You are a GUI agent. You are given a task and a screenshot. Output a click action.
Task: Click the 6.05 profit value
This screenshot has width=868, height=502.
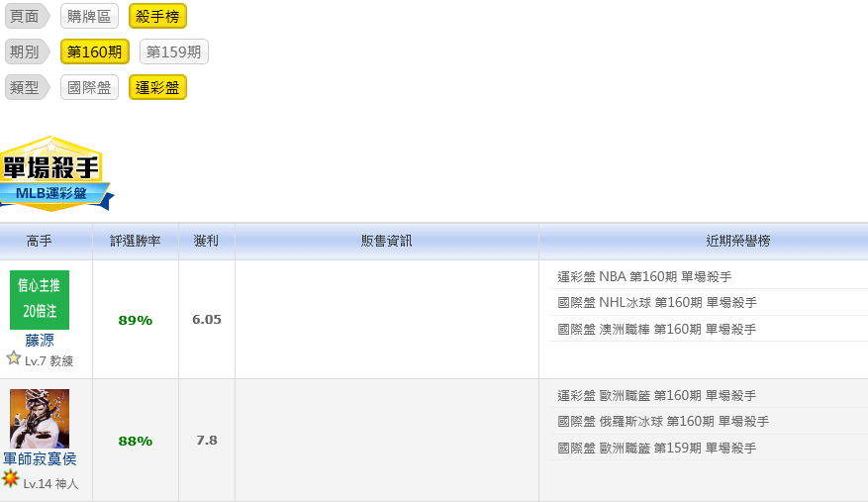[x=207, y=319]
